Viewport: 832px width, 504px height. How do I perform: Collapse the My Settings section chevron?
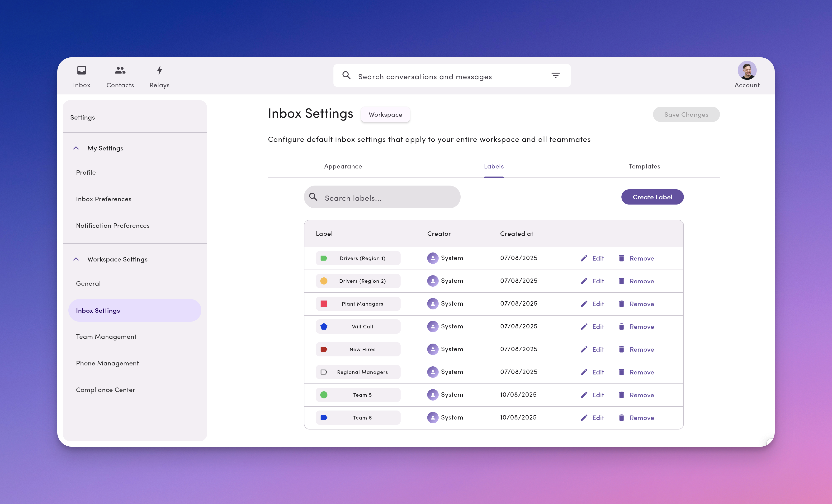point(76,148)
